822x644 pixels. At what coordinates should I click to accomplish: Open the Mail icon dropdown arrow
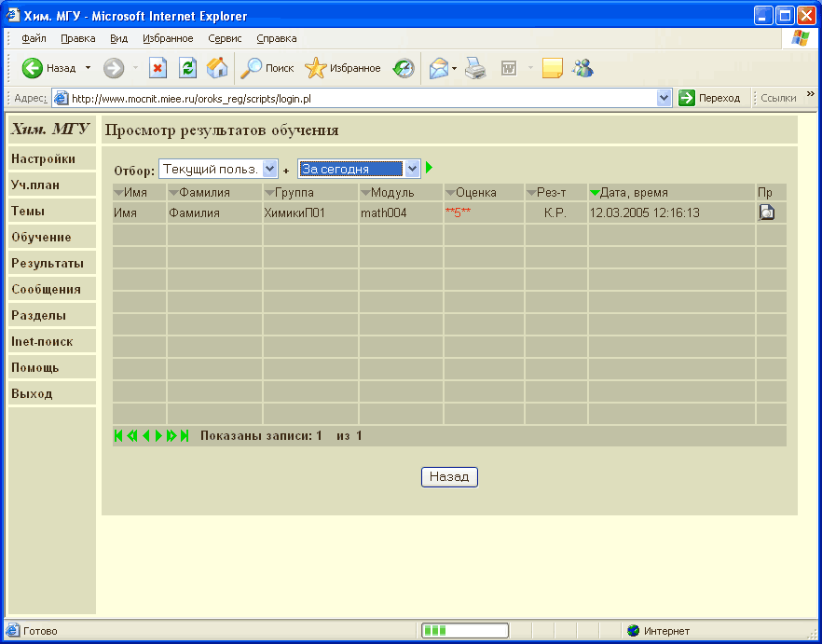tap(455, 68)
